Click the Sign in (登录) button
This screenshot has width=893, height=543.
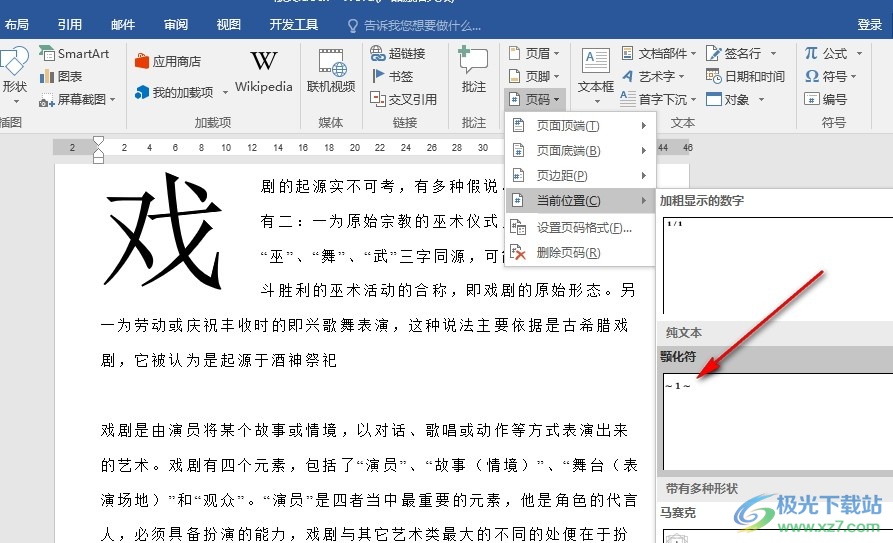click(870, 25)
